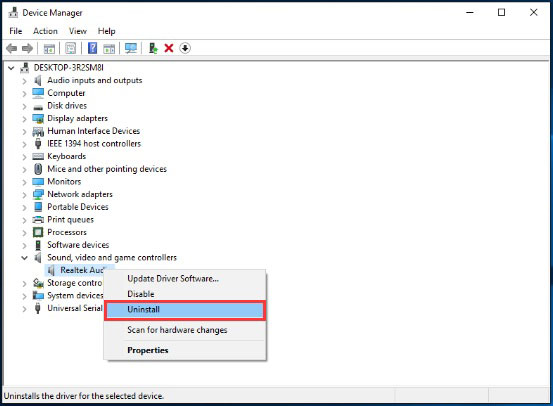Screen dimensions: 553x406
Task: Collapse Sound, video and game controllers
Action: pyautogui.click(x=24, y=258)
